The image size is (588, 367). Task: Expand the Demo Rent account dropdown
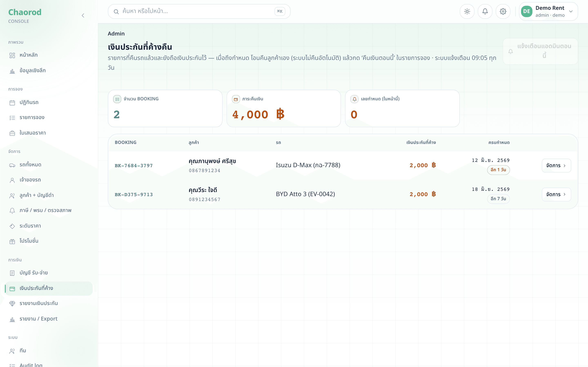[x=548, y=11]
